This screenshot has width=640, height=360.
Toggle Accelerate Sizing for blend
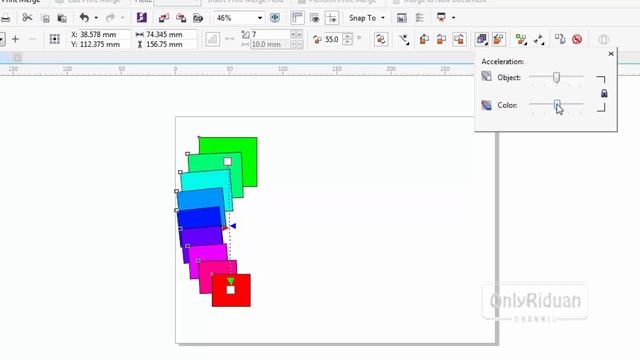[x=498, y=39]
